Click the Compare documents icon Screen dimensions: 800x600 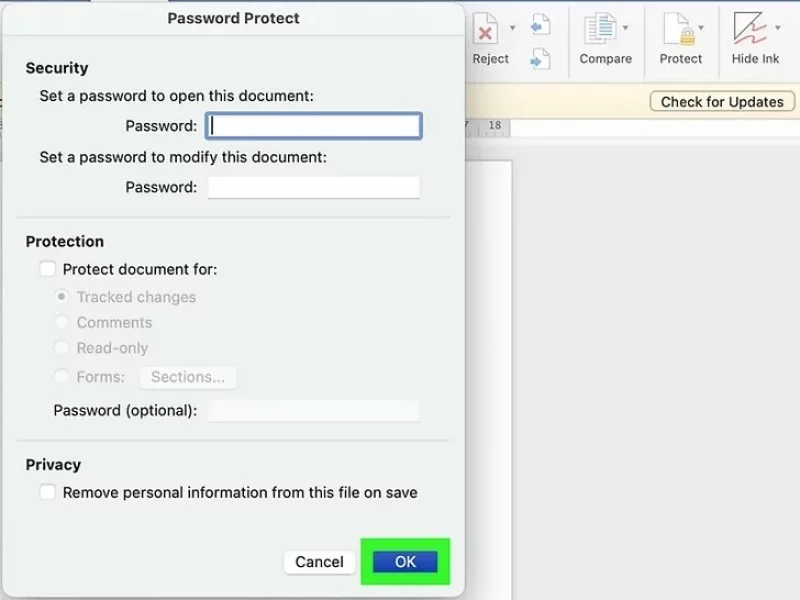601,29
